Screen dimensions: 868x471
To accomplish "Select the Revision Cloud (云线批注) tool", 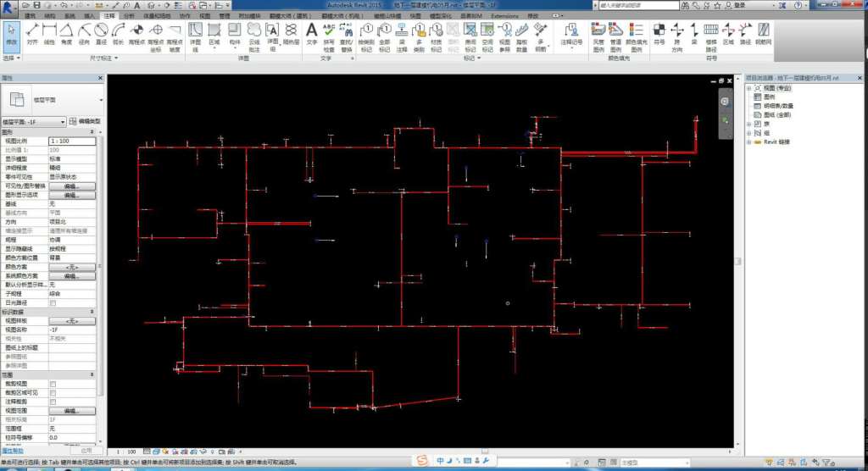I will (x=254, y=37).
